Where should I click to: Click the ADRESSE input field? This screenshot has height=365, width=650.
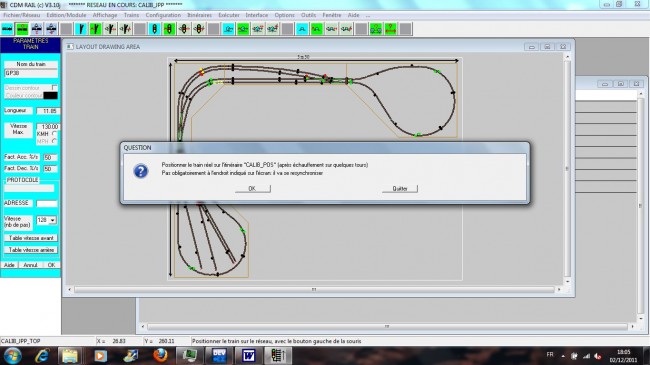(46, 203)
